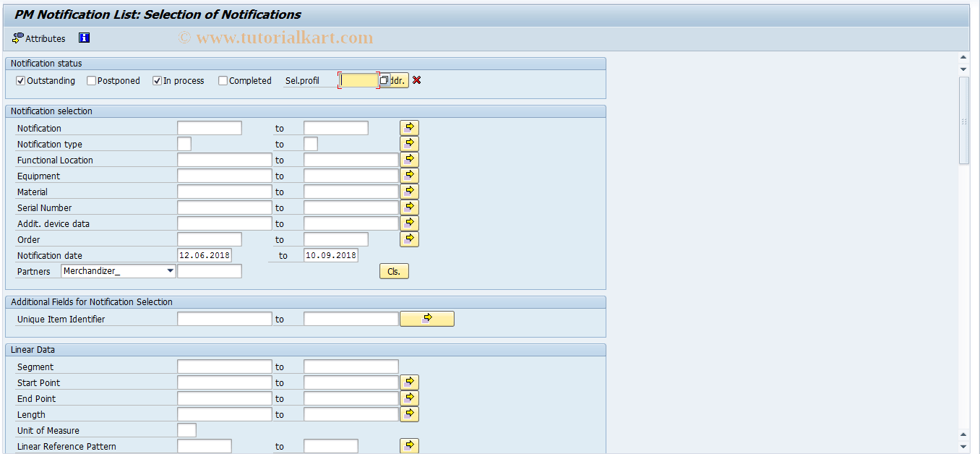Image resolution: width=980 pixels, height=454 pixels.
Task: Click the Notification date from field showing 12.06.2018
Action: (205, 255)
